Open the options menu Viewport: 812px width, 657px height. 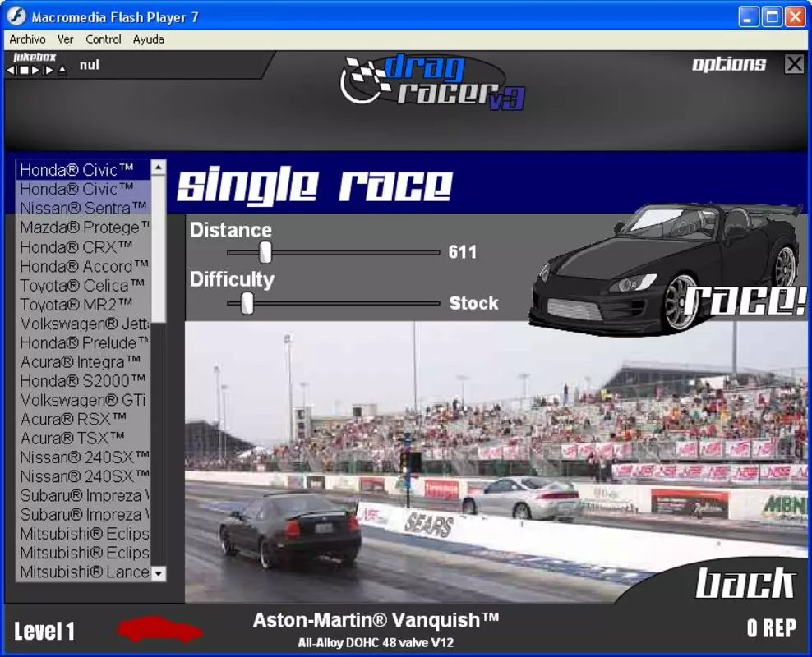[x=729, y=64]
